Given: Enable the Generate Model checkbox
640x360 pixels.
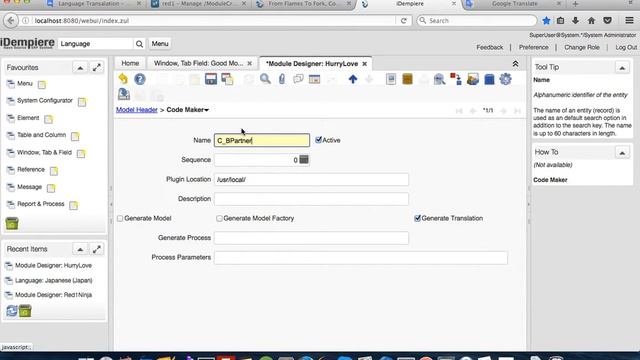Looking at the screenshot, I should [120, 218].
